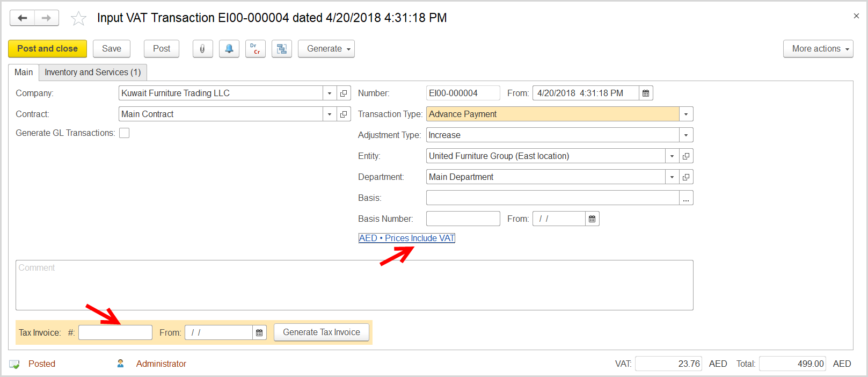Image resolution: width=868 pixels, height=377 pixels.
Task: Open reminders via the bell icon
Action: coord(229,48)
